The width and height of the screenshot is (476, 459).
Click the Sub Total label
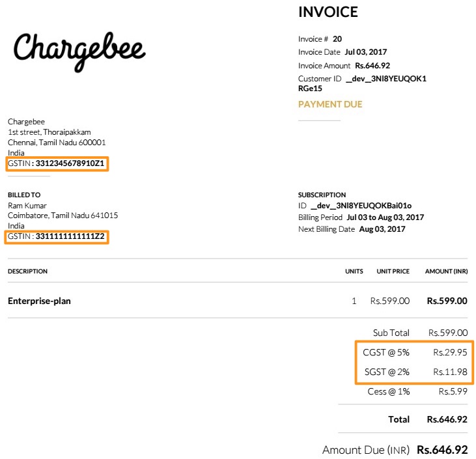tap(391, 333)
